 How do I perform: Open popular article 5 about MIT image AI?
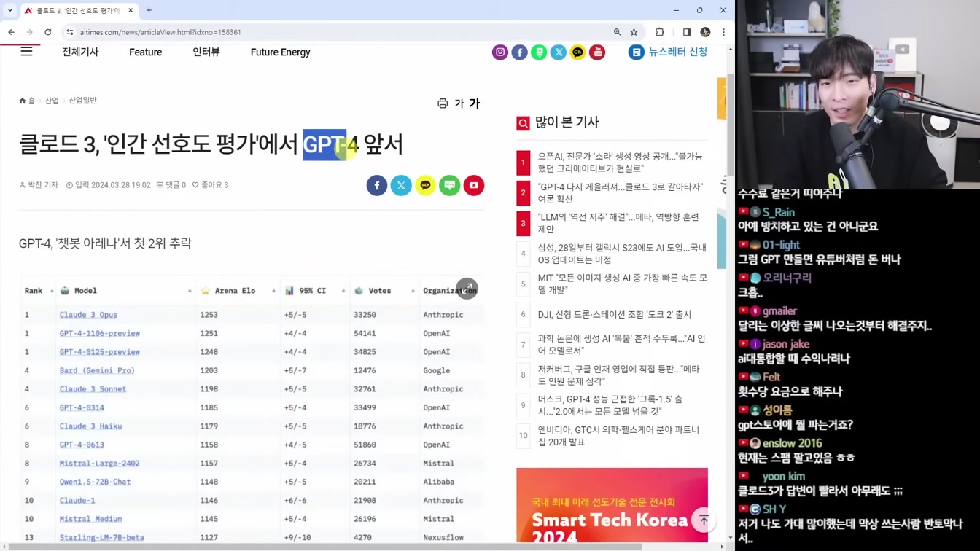pyautogui.click(x=622, y=284)
